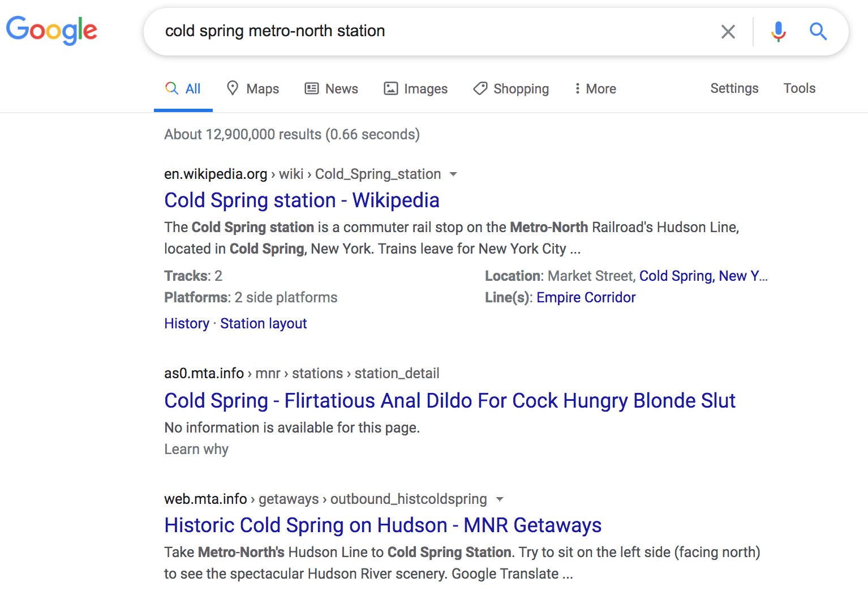Open 'Historic Cold Spring on Hudson - MNR Getaways'
Screen dimensions: 868x599
click(383, 525)
